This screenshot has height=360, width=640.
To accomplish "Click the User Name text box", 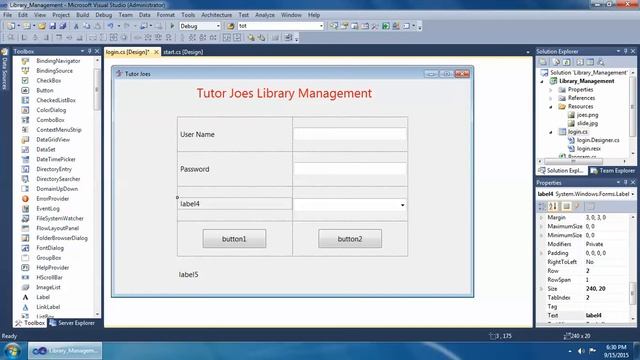I will (x=350, y=134).
